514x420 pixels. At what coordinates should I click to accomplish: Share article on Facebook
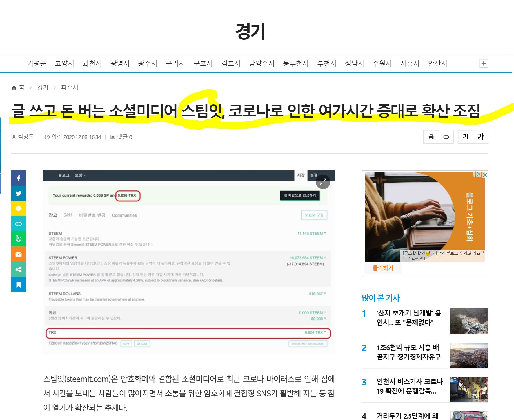point(19,178)
